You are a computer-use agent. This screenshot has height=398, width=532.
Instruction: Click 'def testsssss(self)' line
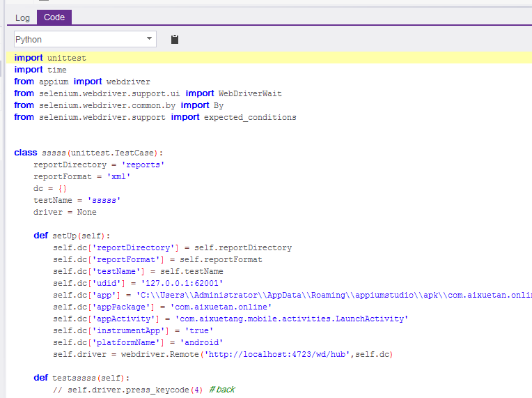pyautogui.click(x=81, y=378)
